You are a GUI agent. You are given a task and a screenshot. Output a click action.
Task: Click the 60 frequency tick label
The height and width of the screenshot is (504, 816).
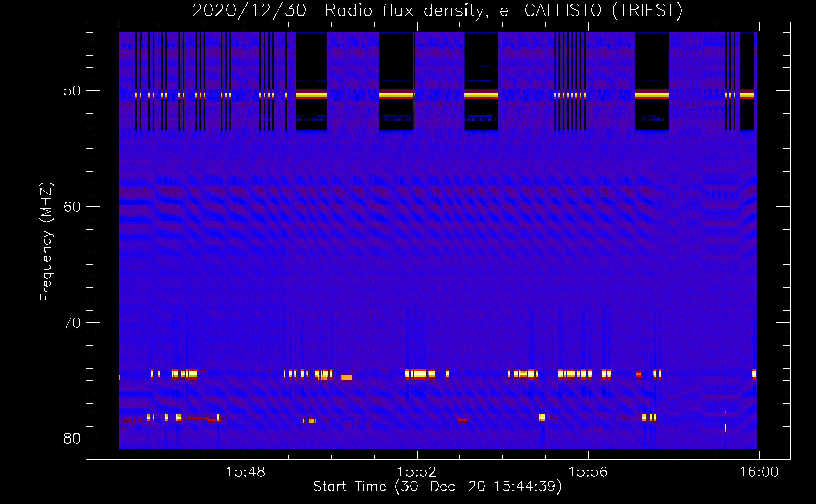72,207
